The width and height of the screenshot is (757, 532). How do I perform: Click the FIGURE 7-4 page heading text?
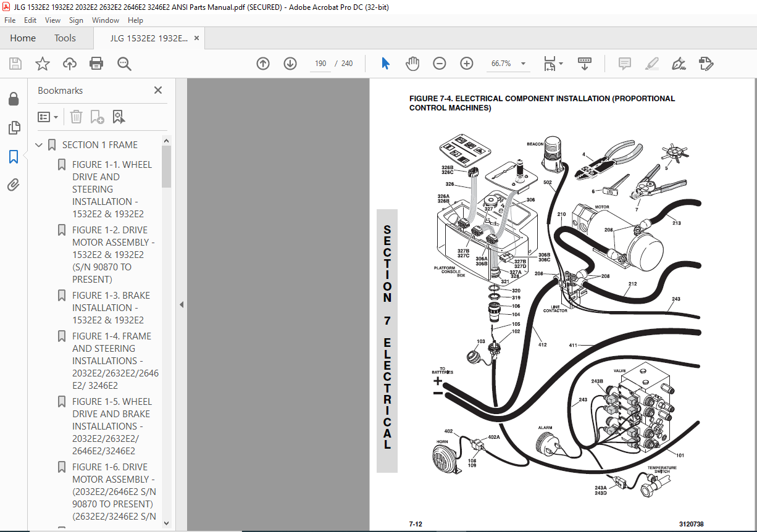pos(542,103)
